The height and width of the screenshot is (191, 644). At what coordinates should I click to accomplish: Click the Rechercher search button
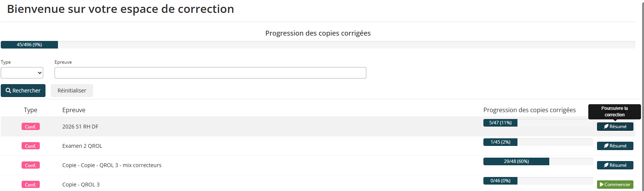23,91
